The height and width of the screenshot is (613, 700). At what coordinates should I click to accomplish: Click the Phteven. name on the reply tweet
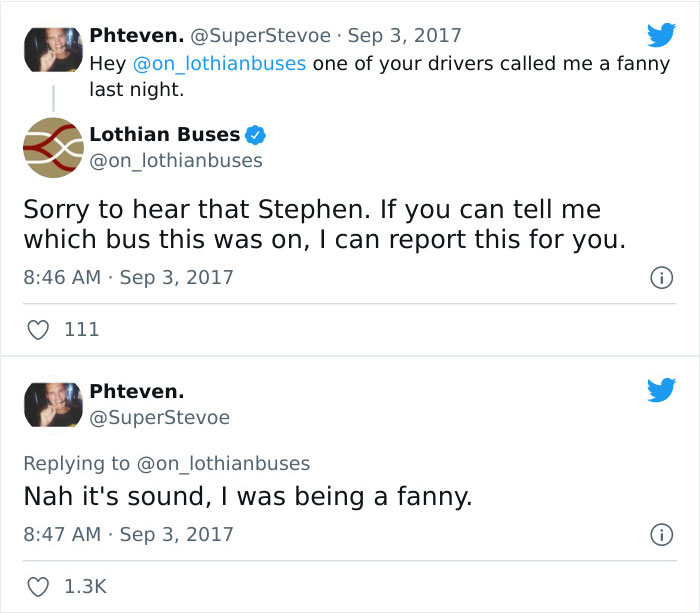137,391
